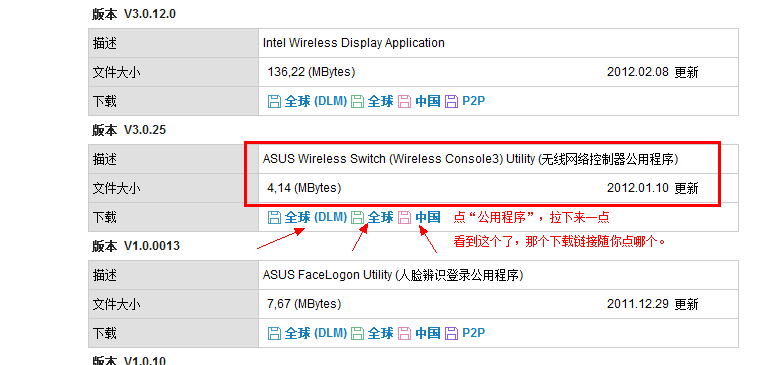Select P2P link for Intel Wireless Display
This screenshot has width=769, height=365.
473,102
